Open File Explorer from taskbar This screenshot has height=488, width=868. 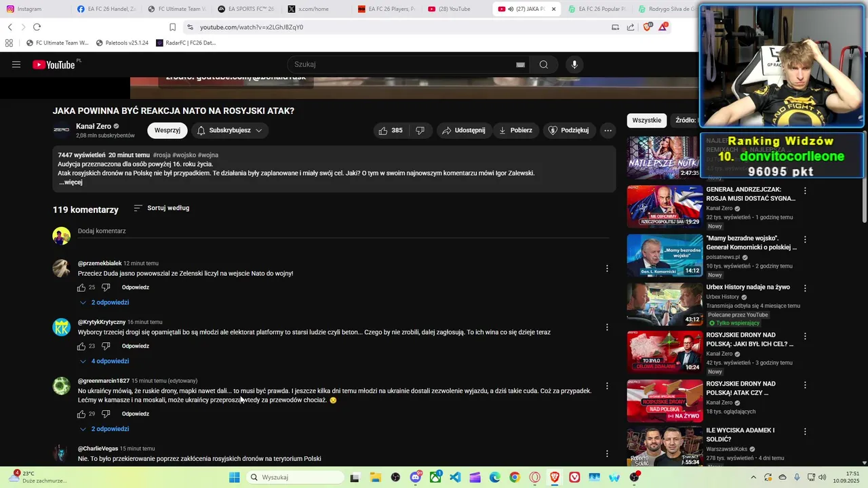click(375, 477)
